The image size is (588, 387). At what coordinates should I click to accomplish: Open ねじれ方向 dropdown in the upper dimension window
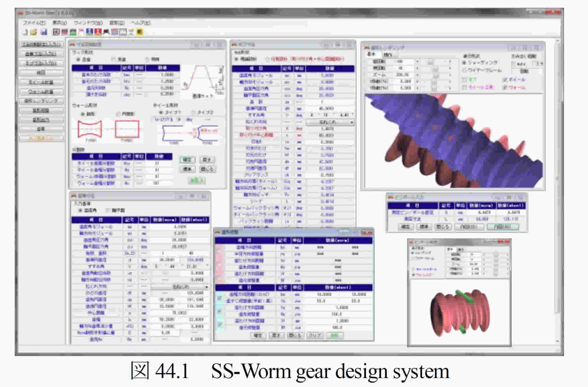click(330, 122)
